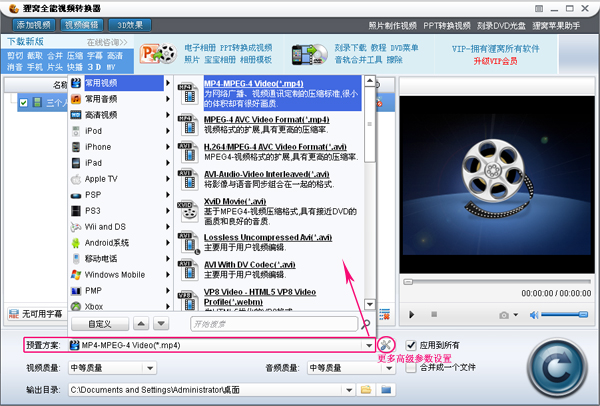Stop the preview playback
This screenshot has height=406, width=600.
click(x=434, y=314)
